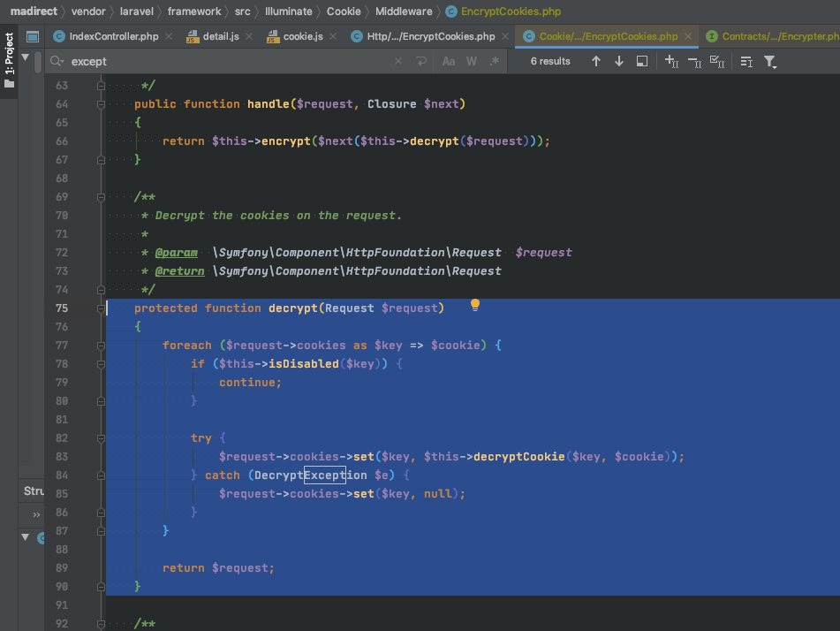Click the '6 results' counter
The width and height of the screenshot is (840, 631).
click(x=550, y=61)
